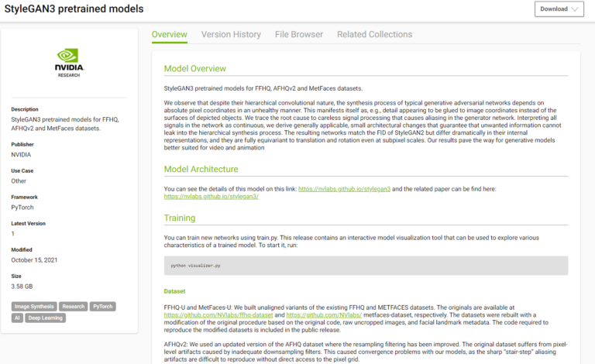The image size is (595, 364).
Task: Go to the Related Collections tab
Action: [374, 35]
